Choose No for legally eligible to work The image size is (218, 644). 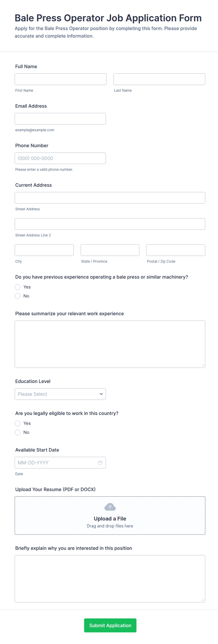[x=18, y=432]
